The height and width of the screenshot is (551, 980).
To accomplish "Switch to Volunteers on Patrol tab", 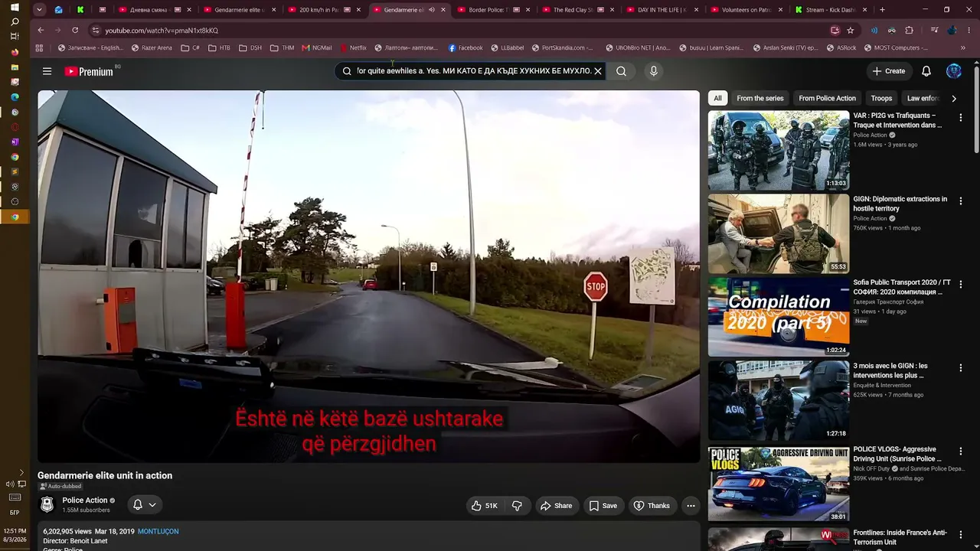I will [x=747, y=10].
